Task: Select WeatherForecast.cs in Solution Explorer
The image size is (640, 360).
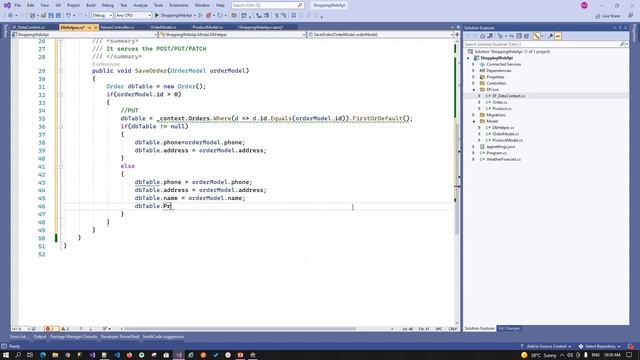Action: pos(503,159)
